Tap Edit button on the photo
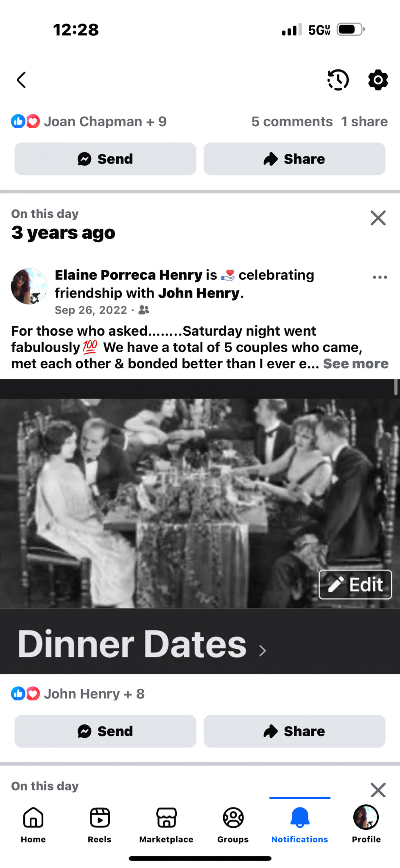 click(355, 584)
